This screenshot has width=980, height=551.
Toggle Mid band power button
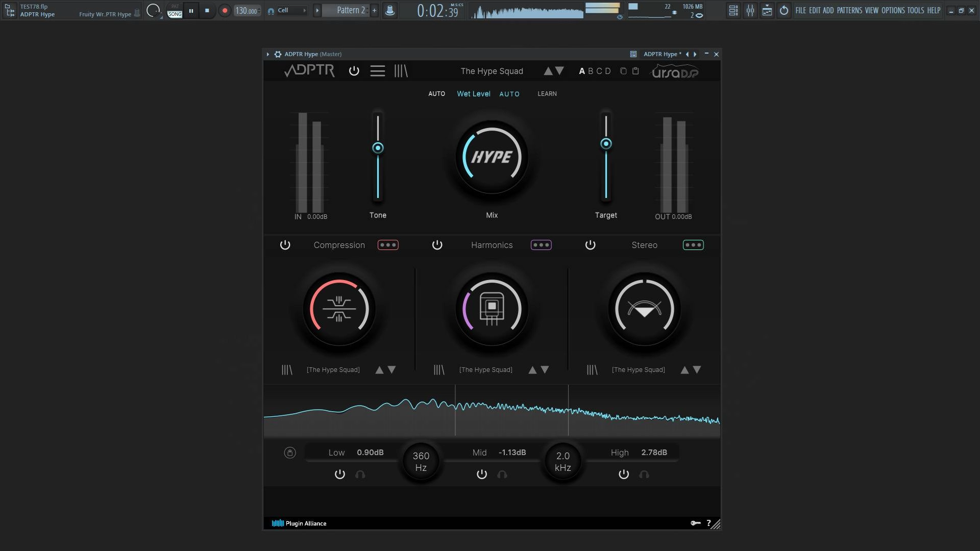click(482, 474)
